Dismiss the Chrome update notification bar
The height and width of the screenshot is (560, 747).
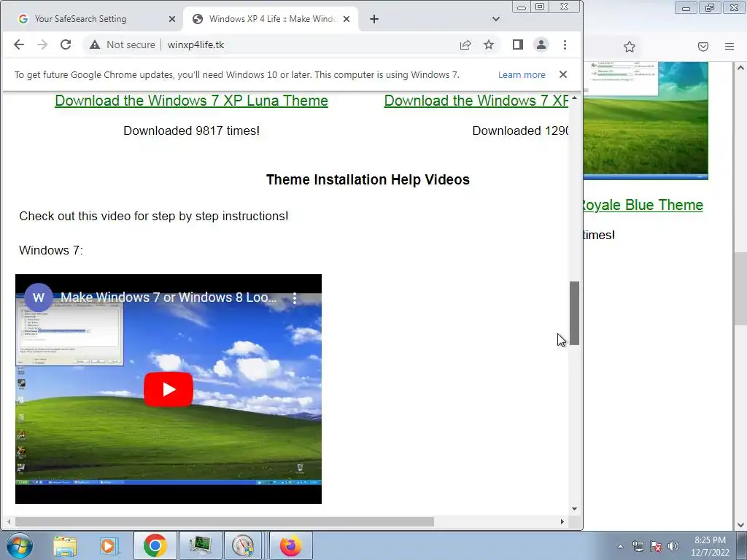[x=563, y=74]
